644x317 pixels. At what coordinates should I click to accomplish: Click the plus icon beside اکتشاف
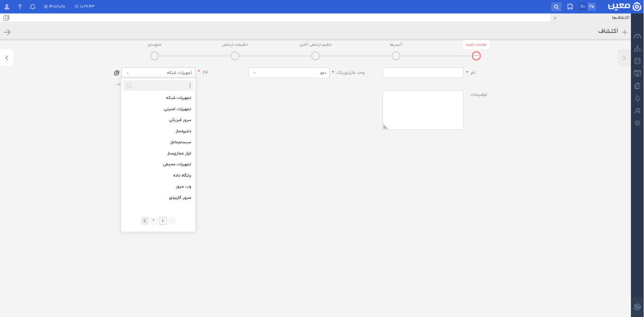[x=625, y=32]
